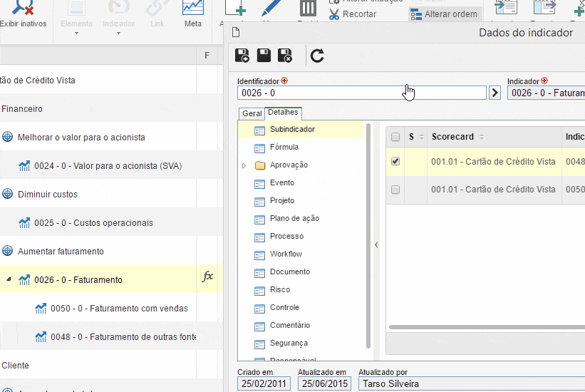This screenshot has height=392, width=585.
Task: Click the document icon beside Dados do indicador
Action: coord(236,33)
